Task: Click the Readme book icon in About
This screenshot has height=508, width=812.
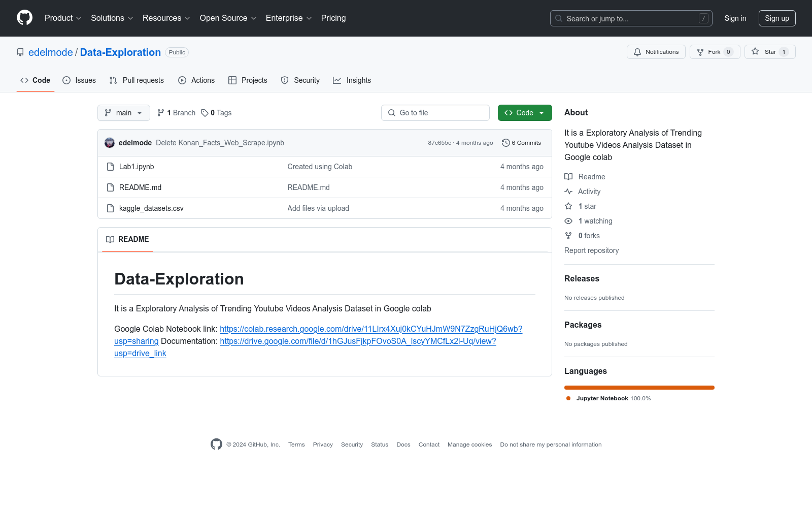Action: pos(568,177)
